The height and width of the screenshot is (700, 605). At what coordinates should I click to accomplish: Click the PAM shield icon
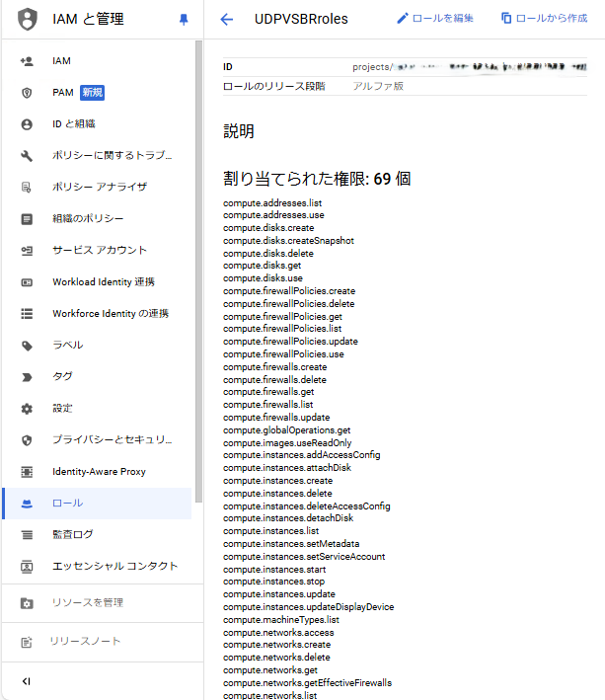click(27, 93)
